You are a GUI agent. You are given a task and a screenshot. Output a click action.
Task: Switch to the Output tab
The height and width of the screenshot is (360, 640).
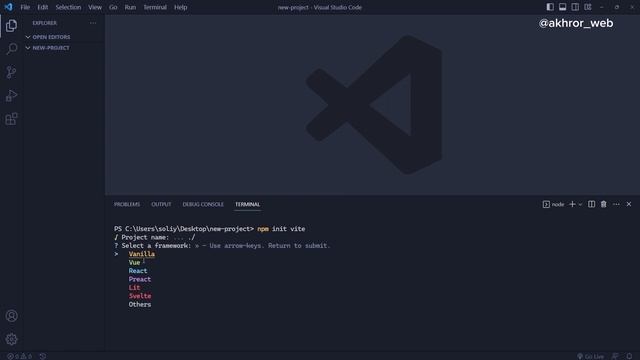[161, 204]
